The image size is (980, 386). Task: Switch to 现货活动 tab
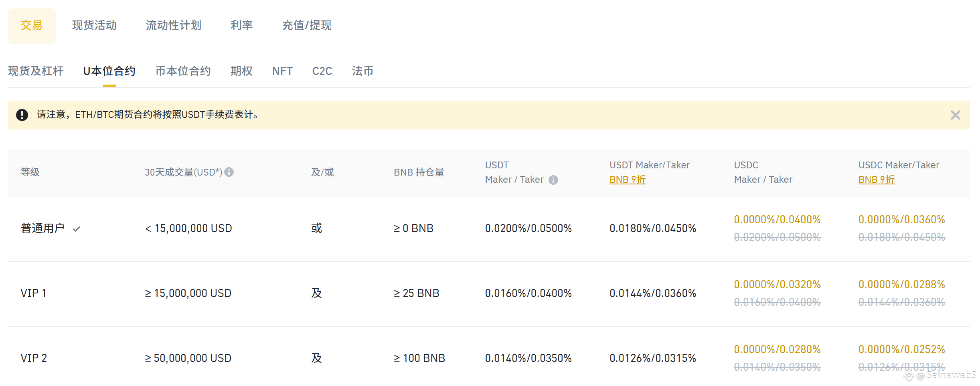pos(94,26)
